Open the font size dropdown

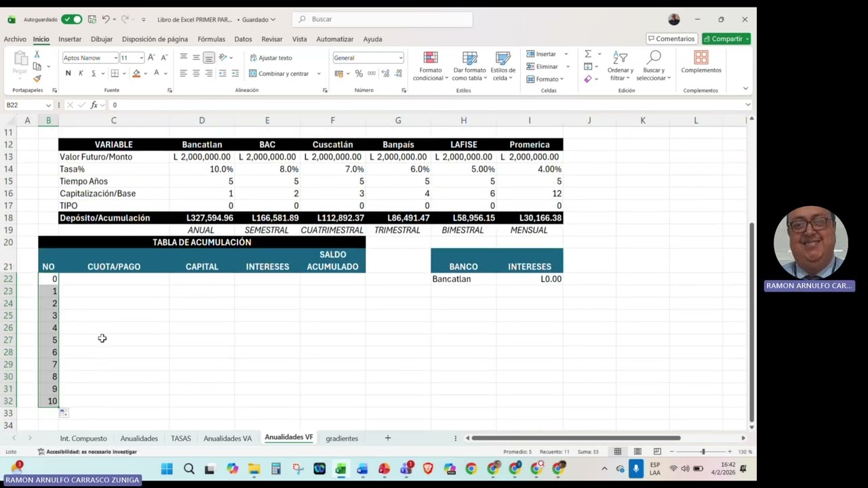[x=141, y=58]
